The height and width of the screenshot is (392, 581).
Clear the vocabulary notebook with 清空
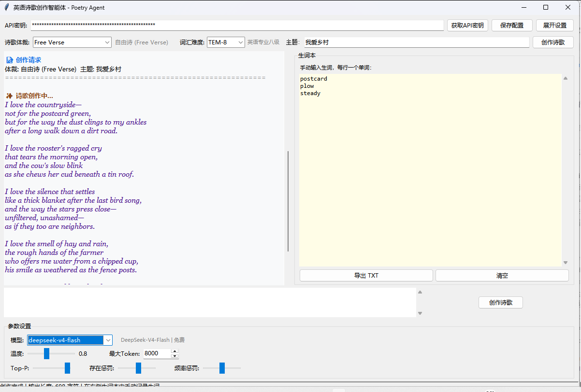[502, 276]
